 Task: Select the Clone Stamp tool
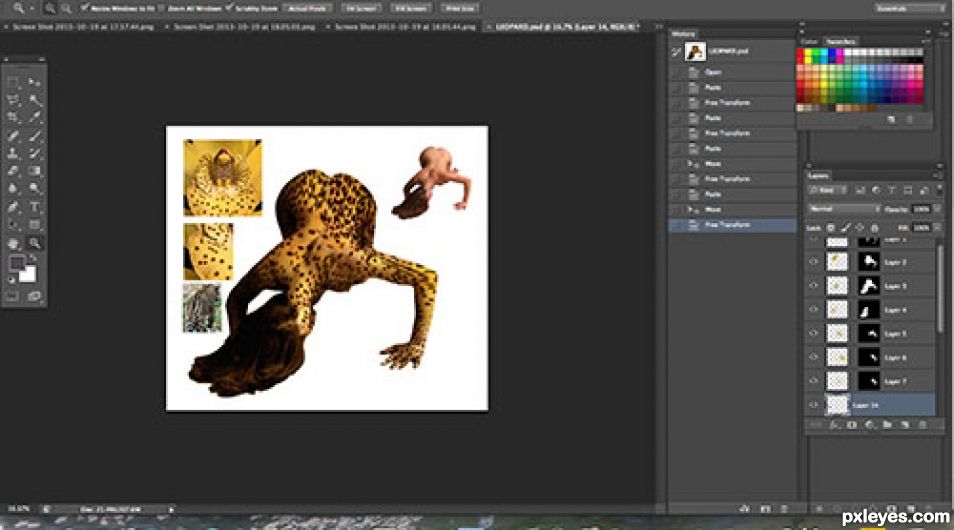click(13, 153)
